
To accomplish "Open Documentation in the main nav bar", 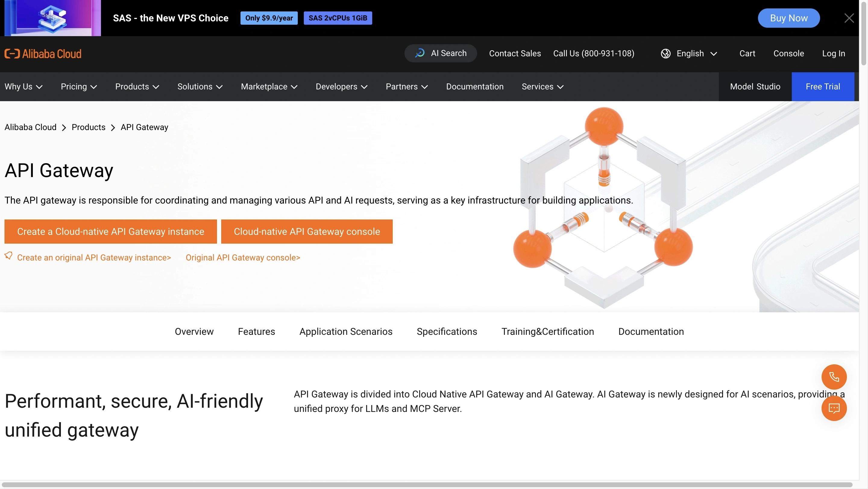I will click(475, 86).
